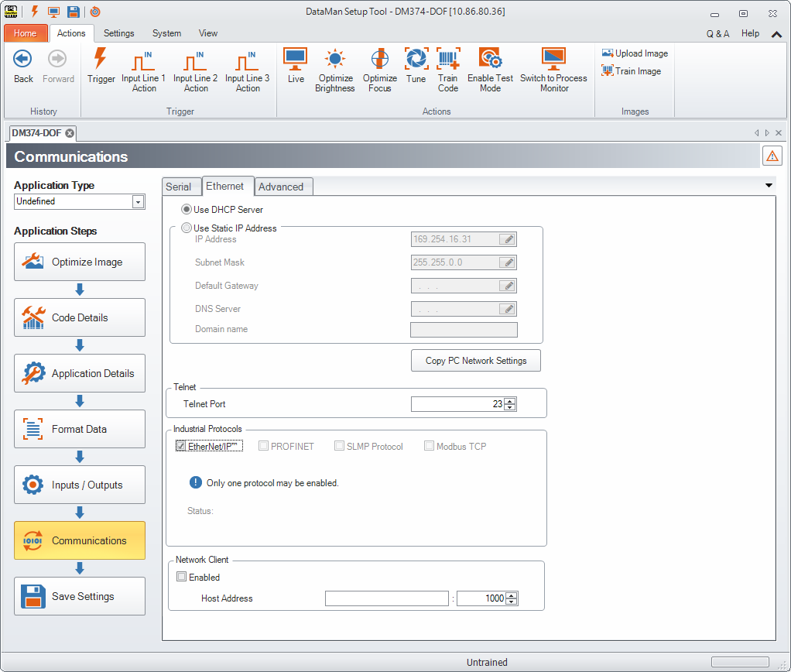Run Optimize Focus
Viewport: 791px width, 672px height.
pos(379,60)
